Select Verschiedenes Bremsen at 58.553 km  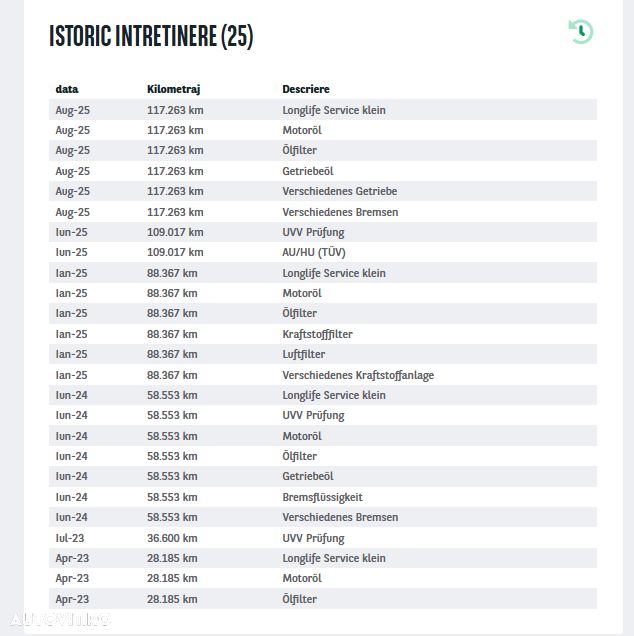[x=340, y=517]
